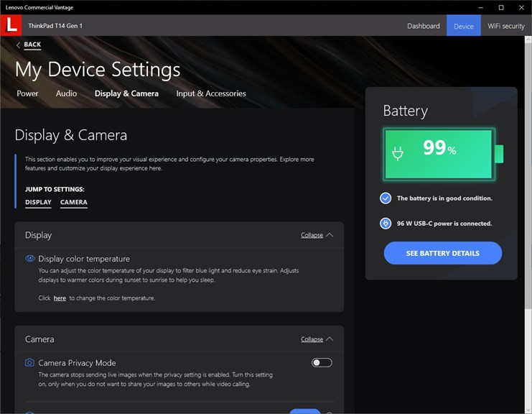This screenshot has width=532, height=414.
Task: Click the vertical scrollbar thumb
Action: (528, 175)
